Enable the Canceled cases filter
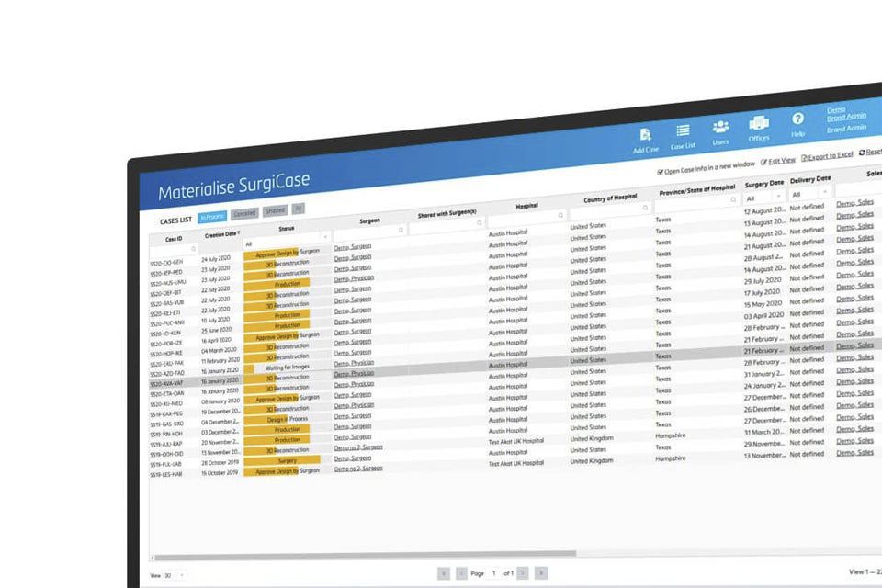The height and width of the screenshot is (588, 882). [243, 211]
